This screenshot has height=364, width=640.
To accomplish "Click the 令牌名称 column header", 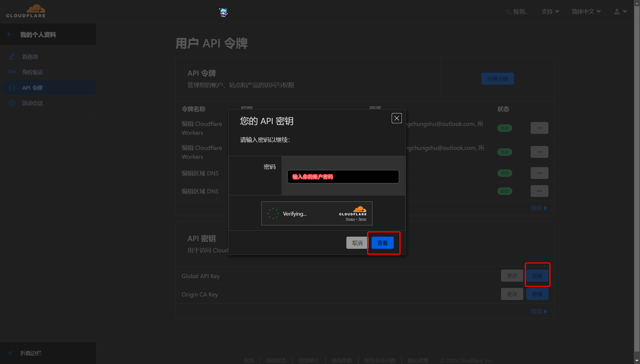I will pyautogui.click(x=193, y=109).
